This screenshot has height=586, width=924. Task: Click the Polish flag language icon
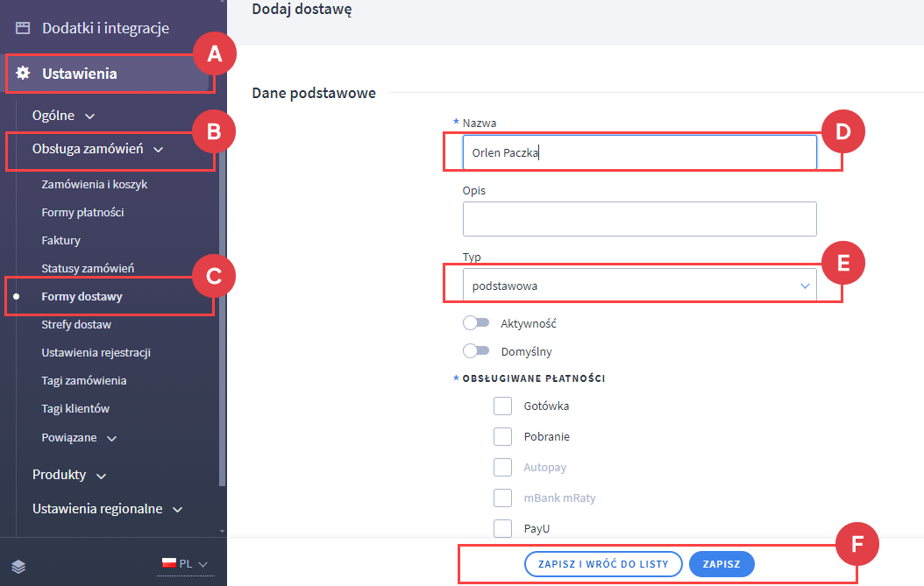168,564
